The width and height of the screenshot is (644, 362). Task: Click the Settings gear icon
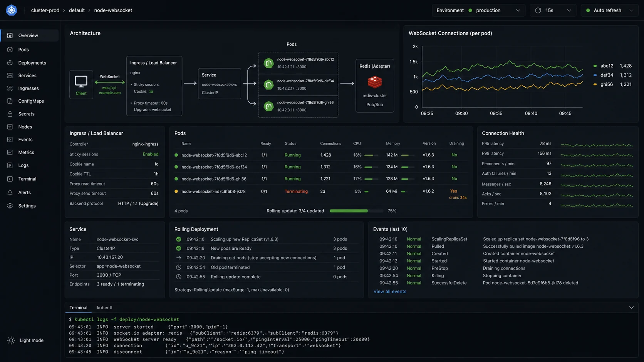[x=10, y=206]
